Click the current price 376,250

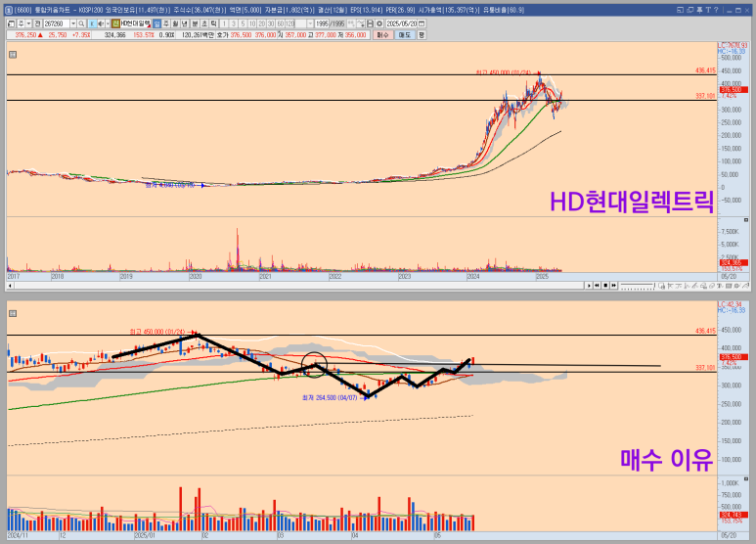tap(25, 34)
